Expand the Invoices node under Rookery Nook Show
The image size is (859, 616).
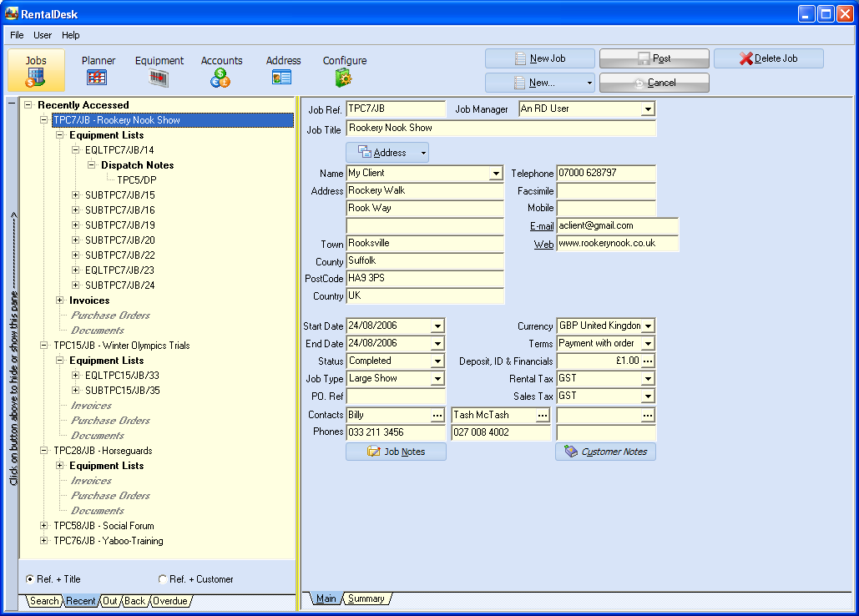click(x=60, y=300)
